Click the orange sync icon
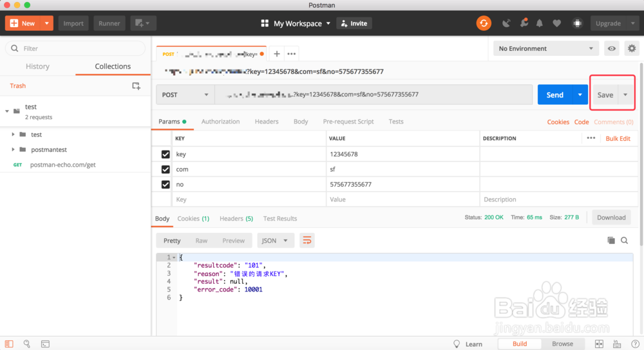This screenshot has width=644, height=350. point(484,23)
